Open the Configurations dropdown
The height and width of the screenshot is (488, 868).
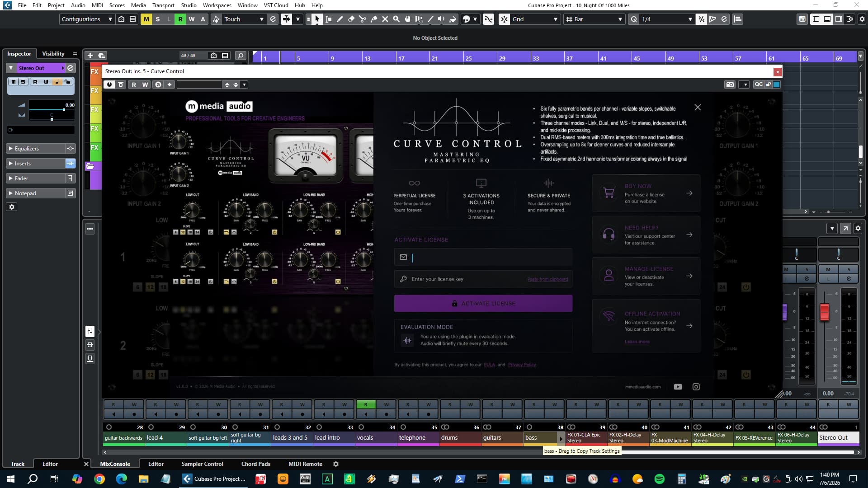click(x=87, y=19)
